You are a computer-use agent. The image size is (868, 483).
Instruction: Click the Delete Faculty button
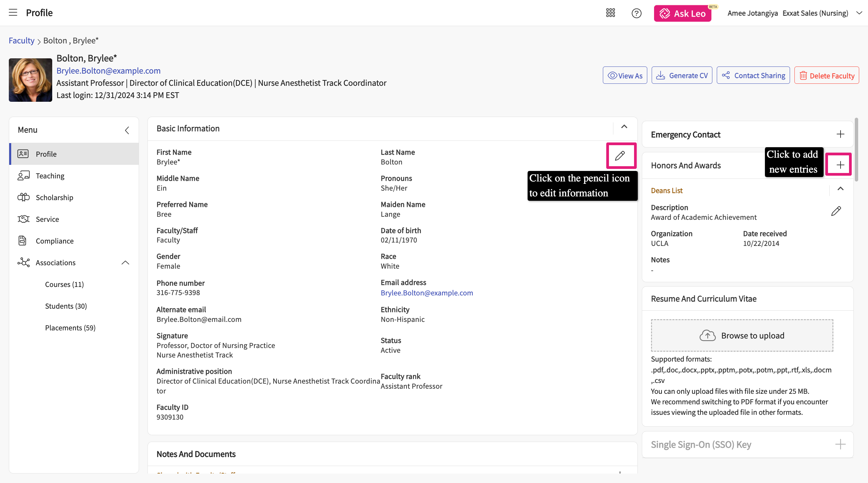click(826, 76)
